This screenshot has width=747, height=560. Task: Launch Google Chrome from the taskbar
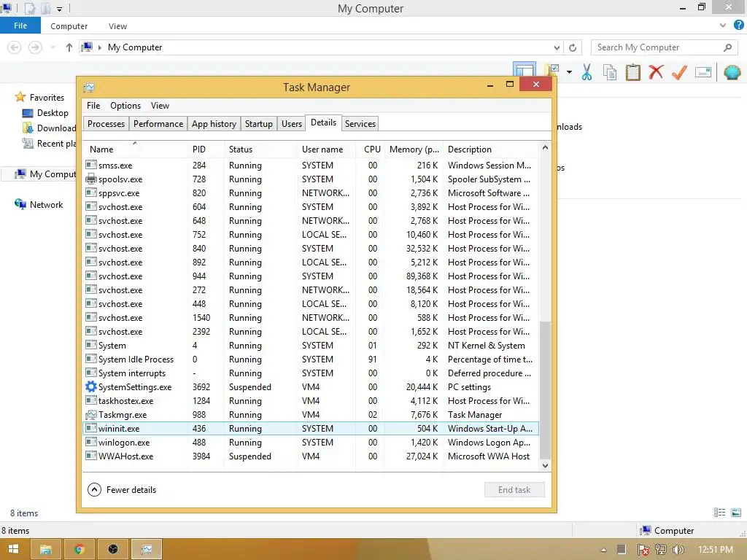point(79,550)
